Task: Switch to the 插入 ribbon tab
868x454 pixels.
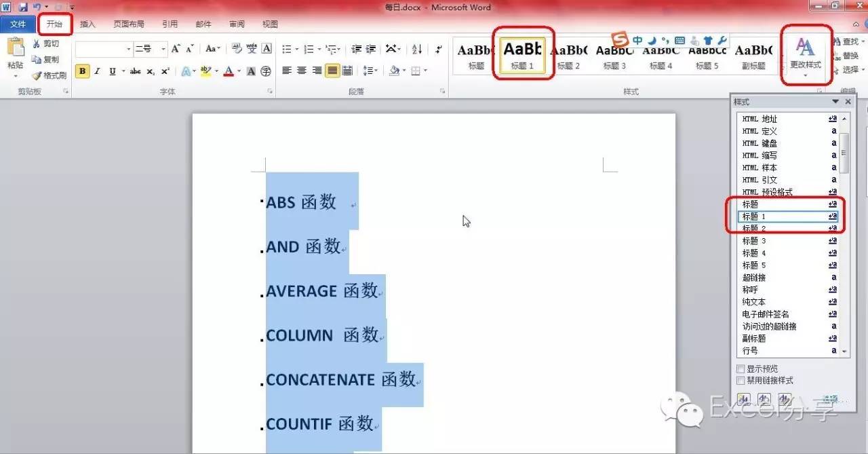Action: (x=87, y=24)
